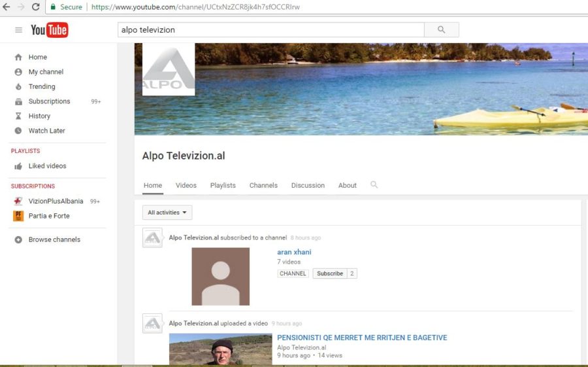
Task: Click the 99+ badge next to Subscriptions
Action: [96, 102]
